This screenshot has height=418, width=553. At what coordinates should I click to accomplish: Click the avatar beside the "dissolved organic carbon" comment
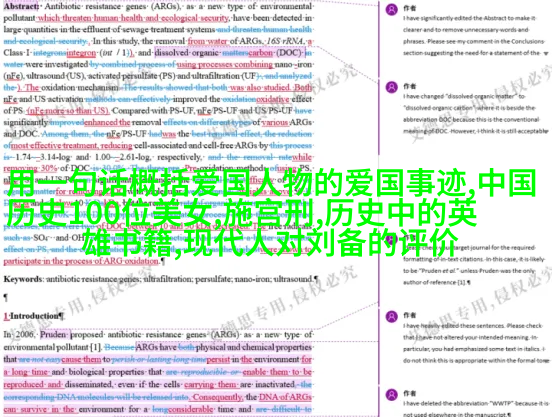click(391, 87)
